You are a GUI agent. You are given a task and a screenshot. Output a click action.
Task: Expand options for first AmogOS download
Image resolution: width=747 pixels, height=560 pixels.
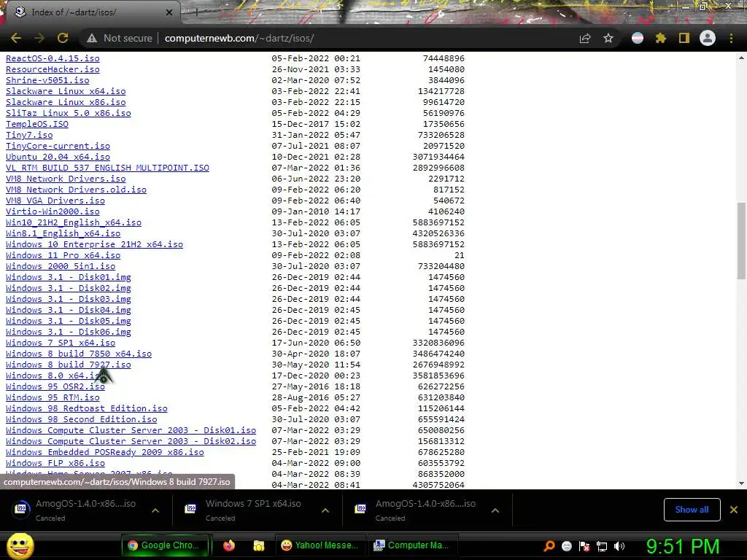155,510
